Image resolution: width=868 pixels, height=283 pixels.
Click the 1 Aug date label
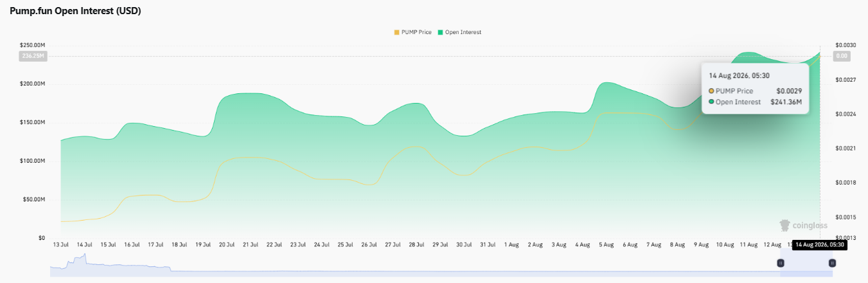511,245
